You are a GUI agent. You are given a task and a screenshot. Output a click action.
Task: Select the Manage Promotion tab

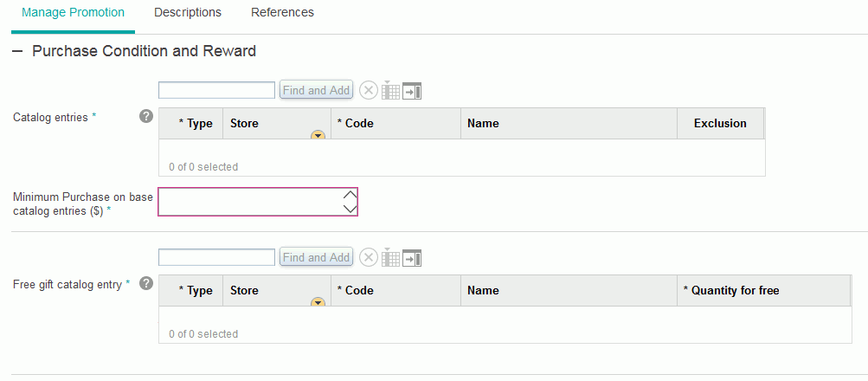tap(73, 13)
